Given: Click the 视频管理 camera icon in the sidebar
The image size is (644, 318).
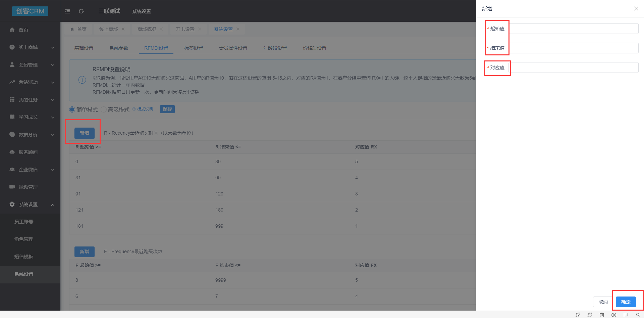Looking at the screenshot, I should tap(12, 187).
